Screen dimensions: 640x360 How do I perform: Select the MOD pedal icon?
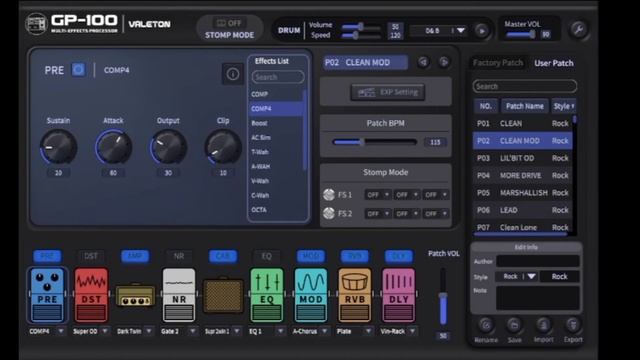point(311,295)
